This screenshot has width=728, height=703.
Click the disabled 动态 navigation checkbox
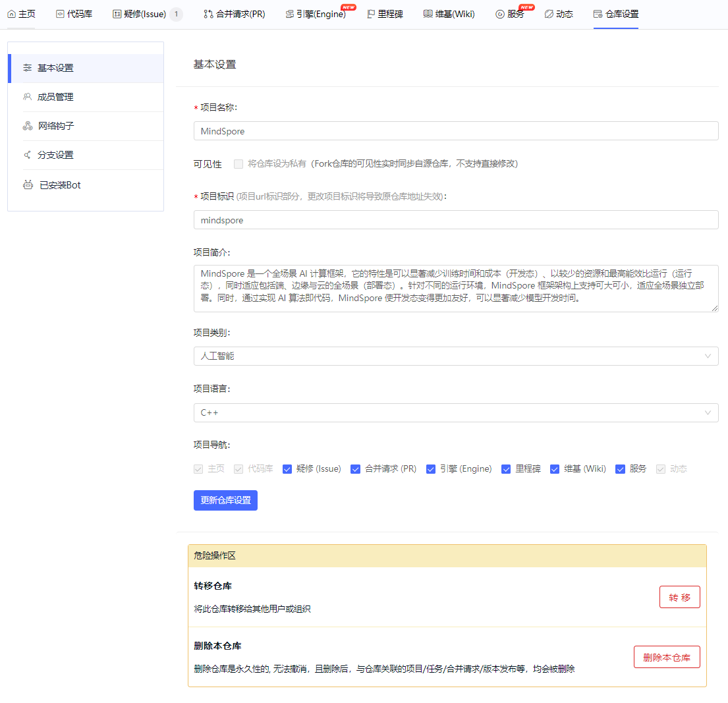(661, 469)
